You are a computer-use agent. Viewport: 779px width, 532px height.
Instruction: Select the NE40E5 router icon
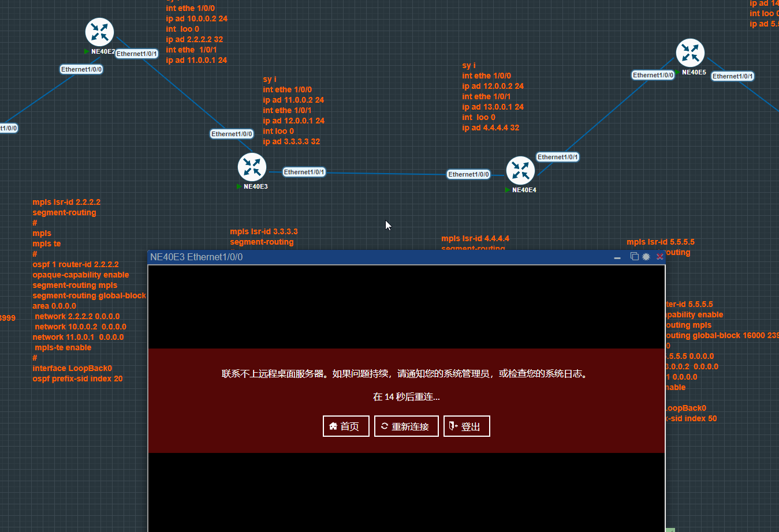(x=690, y=53)
